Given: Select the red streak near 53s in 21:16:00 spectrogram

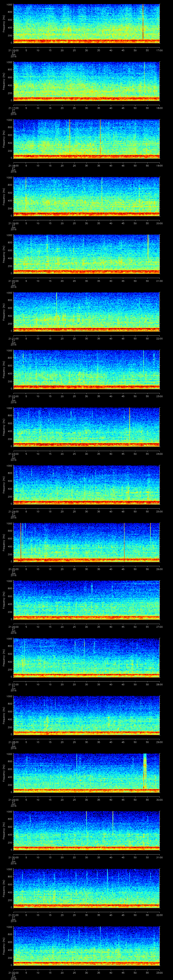Looking at the screenshot, I should (143, 22).
